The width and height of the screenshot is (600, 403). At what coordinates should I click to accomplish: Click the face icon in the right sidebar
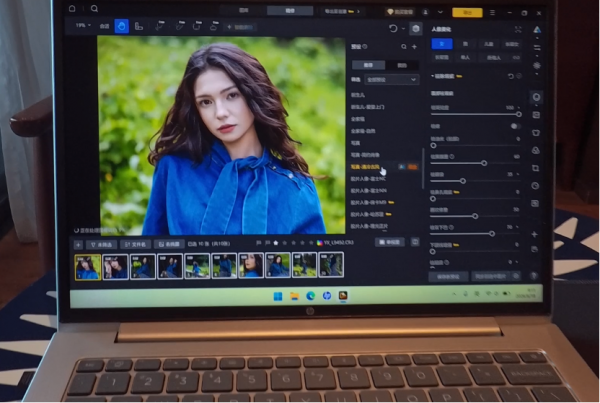(x=536, y=97)
